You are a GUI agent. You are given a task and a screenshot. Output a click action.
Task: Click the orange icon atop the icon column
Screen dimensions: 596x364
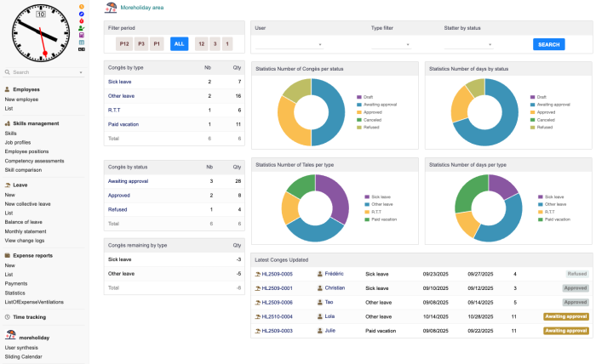[x=81, y=7]
